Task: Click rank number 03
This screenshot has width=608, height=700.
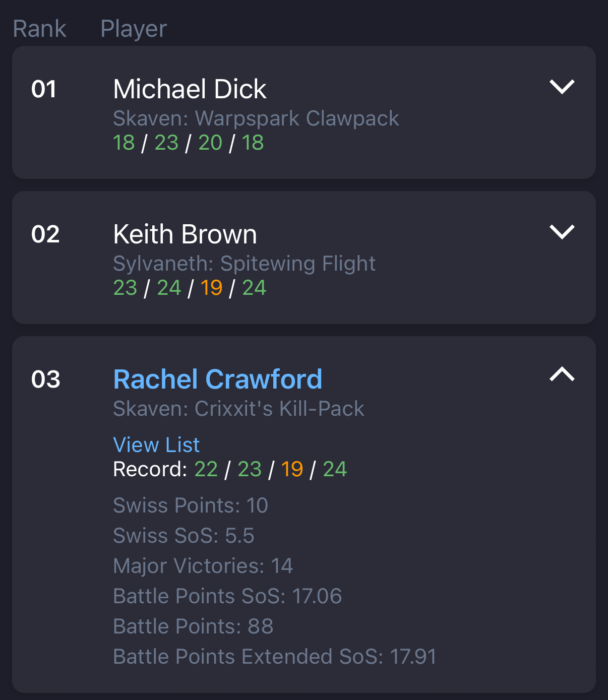Action: (46, 379)
